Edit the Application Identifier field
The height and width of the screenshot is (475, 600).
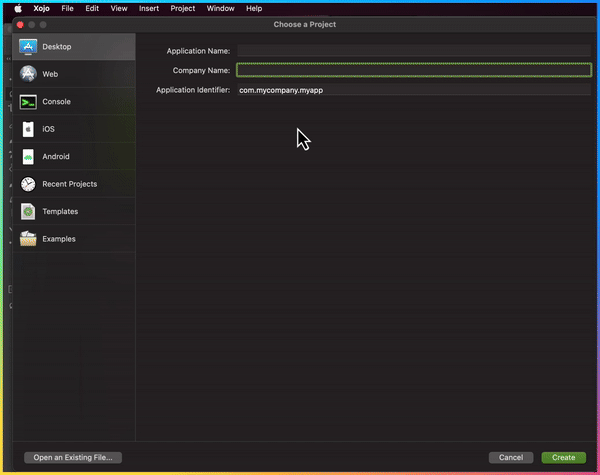[x=414, y=90]
